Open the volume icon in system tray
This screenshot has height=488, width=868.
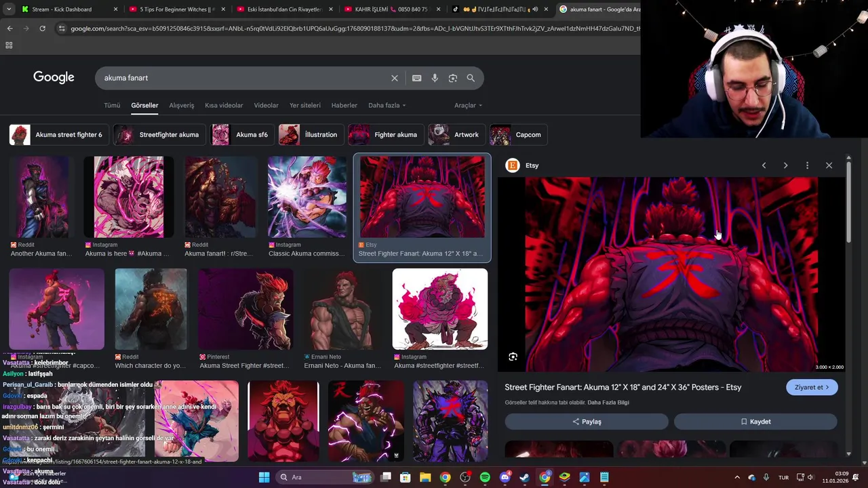810,477
